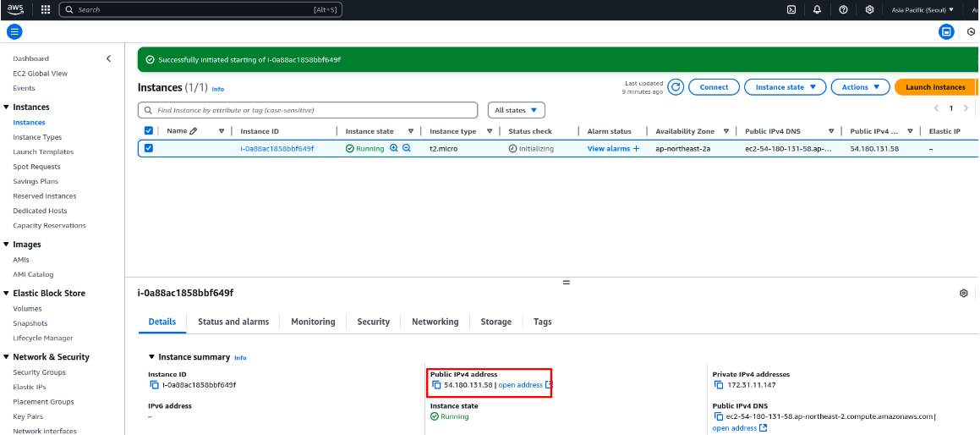Screen dimensions: 980x435
Task: Collapse the Elastic Block Store section
Action: (x=7, y=294)
